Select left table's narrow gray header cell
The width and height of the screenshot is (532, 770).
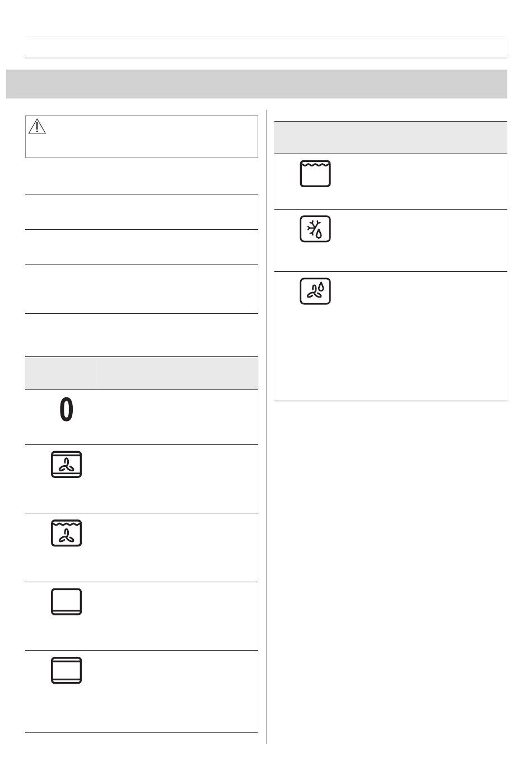60,373
